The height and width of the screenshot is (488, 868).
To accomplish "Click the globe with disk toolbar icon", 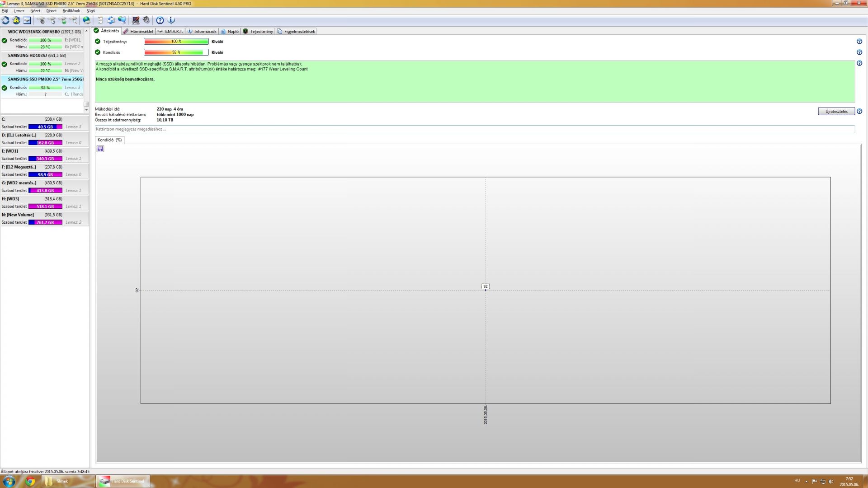I will (x=86, y=20).
